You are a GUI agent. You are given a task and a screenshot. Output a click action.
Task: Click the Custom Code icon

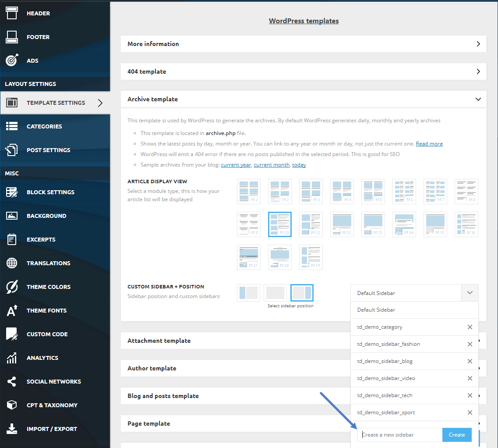tap(12, 334)
